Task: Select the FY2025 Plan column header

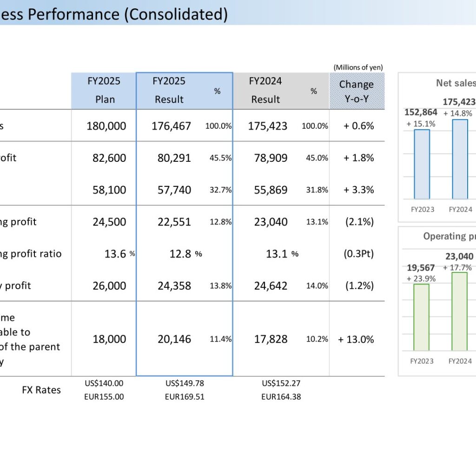Action: pos(104,91)
